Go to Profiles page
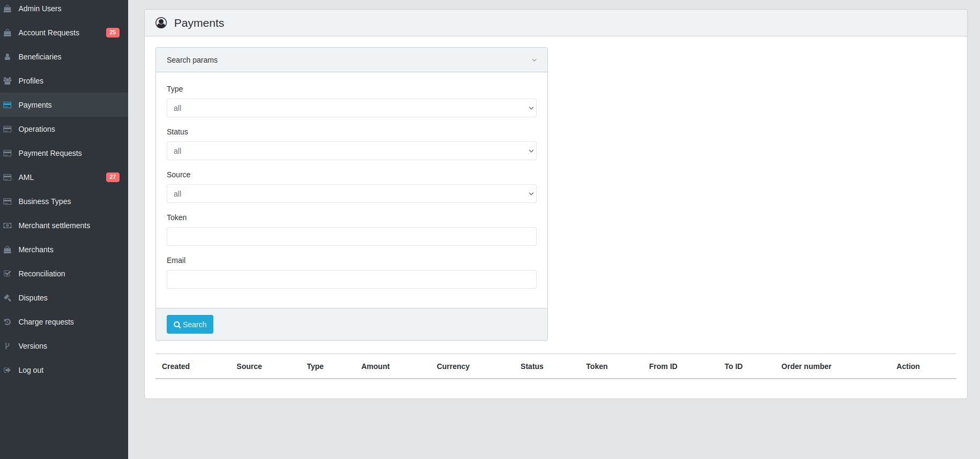Viewport: 980px width, 459px height. [x=64, y=81]
